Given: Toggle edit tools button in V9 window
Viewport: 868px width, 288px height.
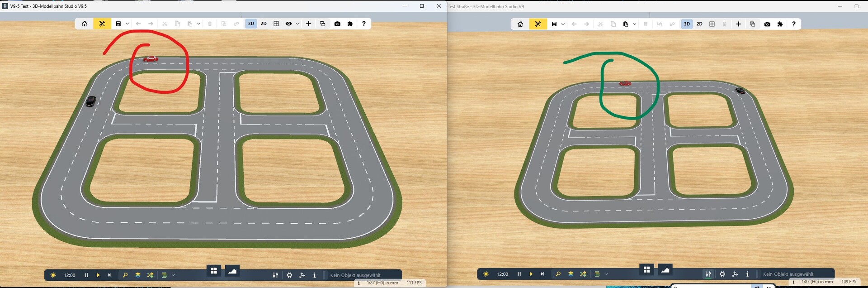Looking at the screenshot, I should click(x=538, y=24).
